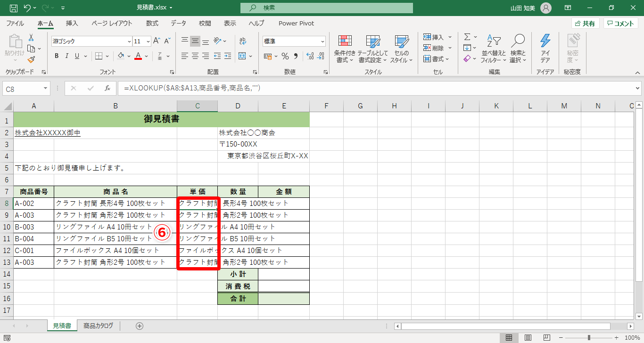Click the fill color bucket swatch
The height and width of the screenshot is (343, 644).
click(x=121, y=56)
